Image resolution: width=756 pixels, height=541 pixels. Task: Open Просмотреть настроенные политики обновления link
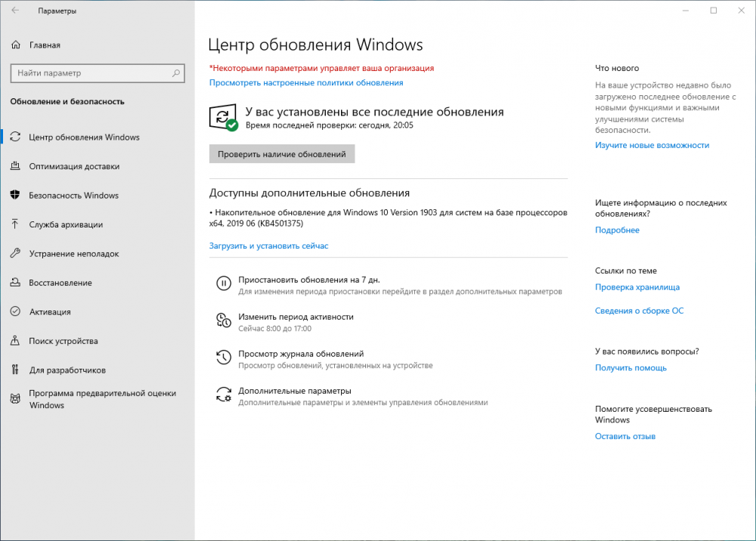pos(306,83)
